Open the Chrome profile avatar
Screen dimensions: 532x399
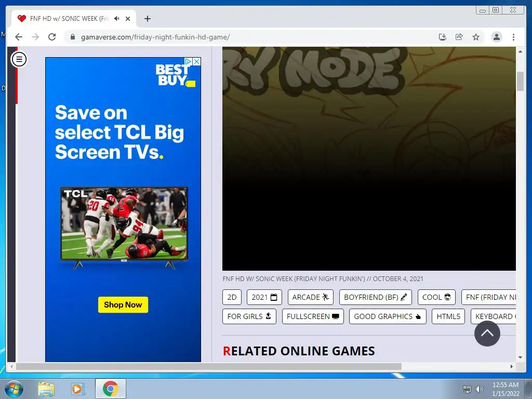pos(497,37)
